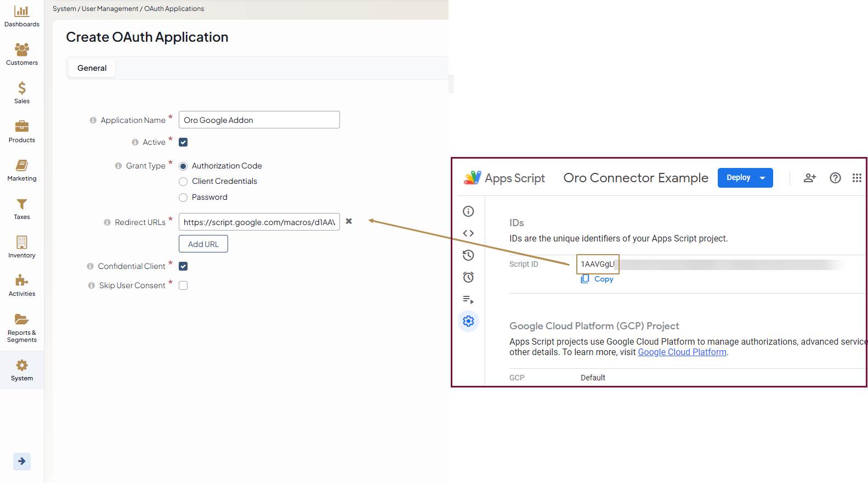Screen dimensions: 868x483
Task: Expand the sidebar with arrow button
Action: pos(22,461)
